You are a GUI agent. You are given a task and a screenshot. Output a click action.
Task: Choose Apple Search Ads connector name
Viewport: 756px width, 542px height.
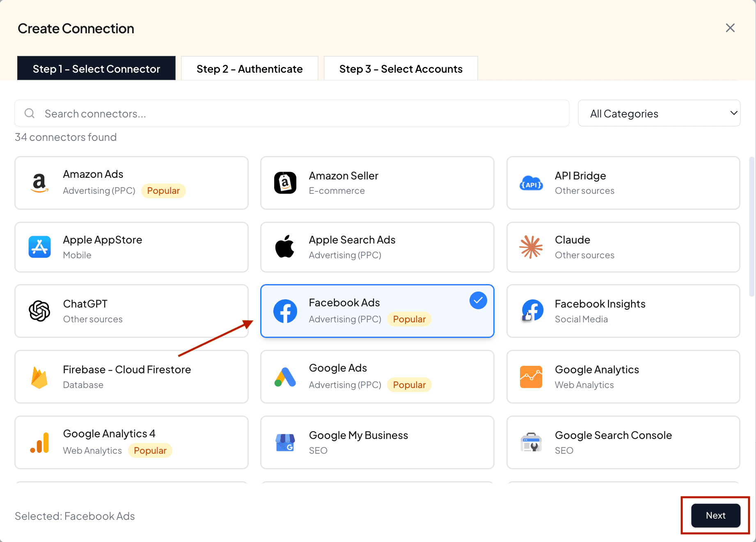(352, 240)
